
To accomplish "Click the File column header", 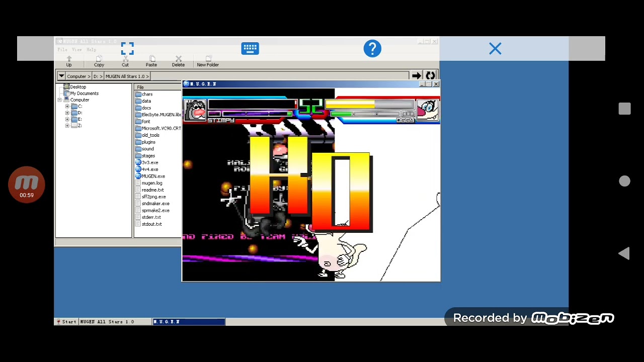I will pyautogui.click(x=157, y=87).
